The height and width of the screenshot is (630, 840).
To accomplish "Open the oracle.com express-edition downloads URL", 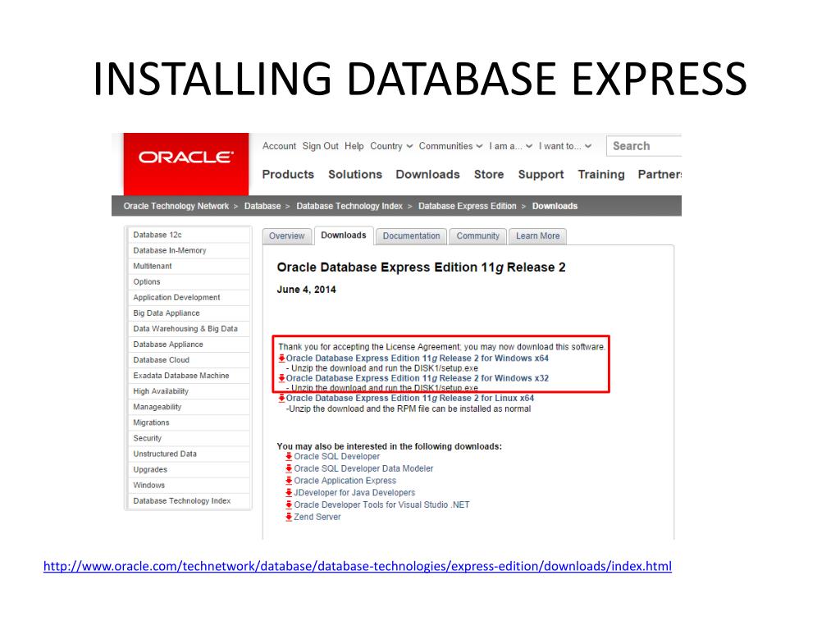I will (x=358, y=566).
